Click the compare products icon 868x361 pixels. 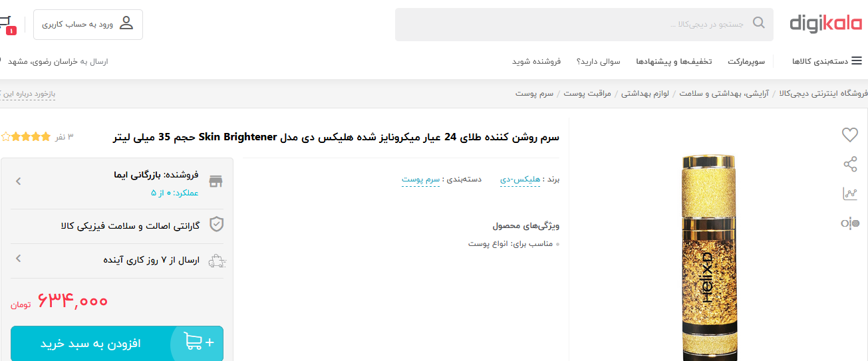(x=850, y=223)
